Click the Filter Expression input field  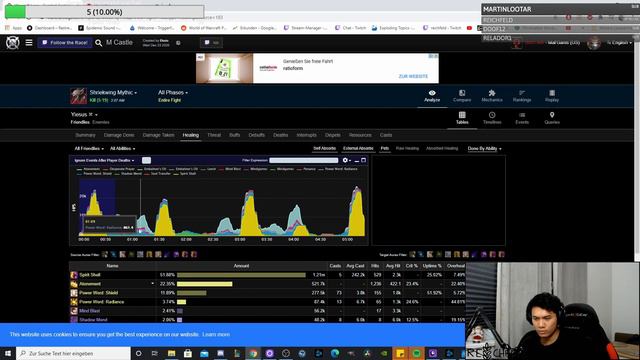[x=304, y=160]
